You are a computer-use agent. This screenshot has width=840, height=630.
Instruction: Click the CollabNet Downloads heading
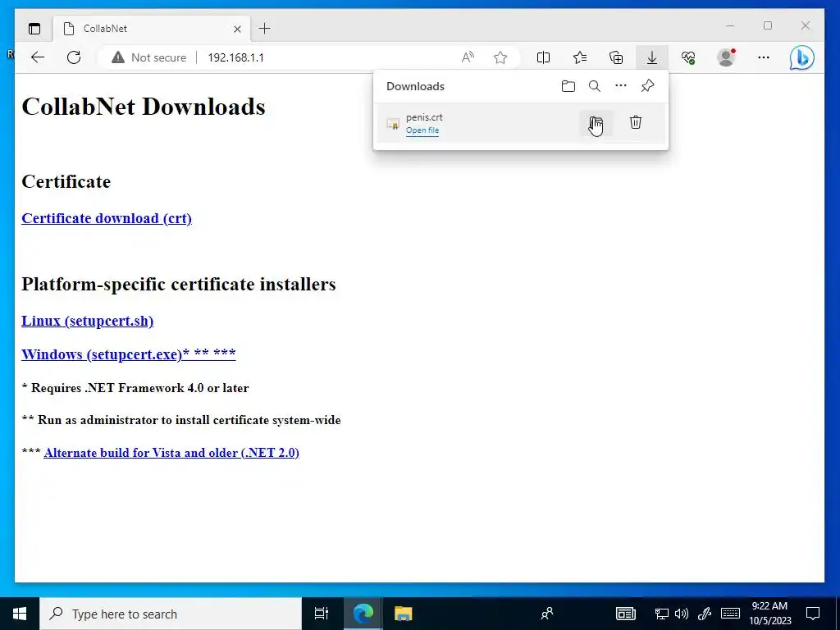144,106
